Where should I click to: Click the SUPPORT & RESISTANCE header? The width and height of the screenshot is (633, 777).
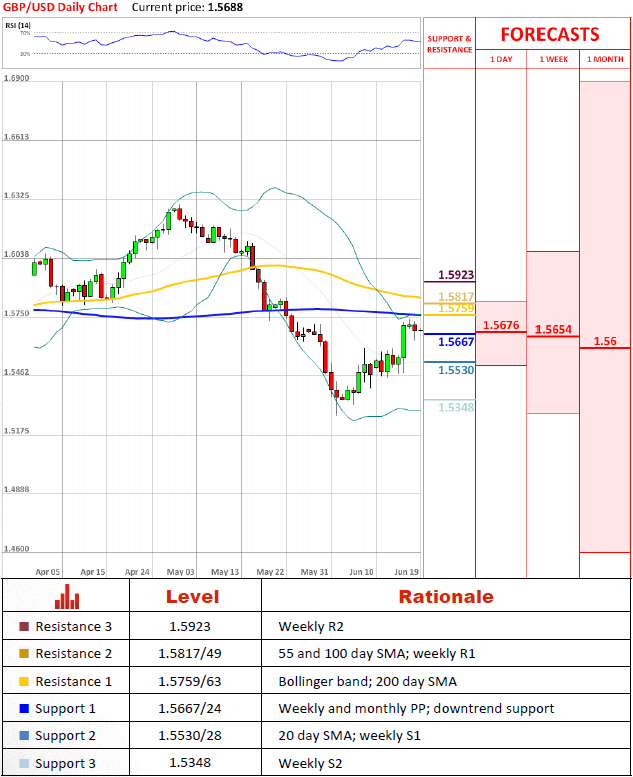point(450,44)
